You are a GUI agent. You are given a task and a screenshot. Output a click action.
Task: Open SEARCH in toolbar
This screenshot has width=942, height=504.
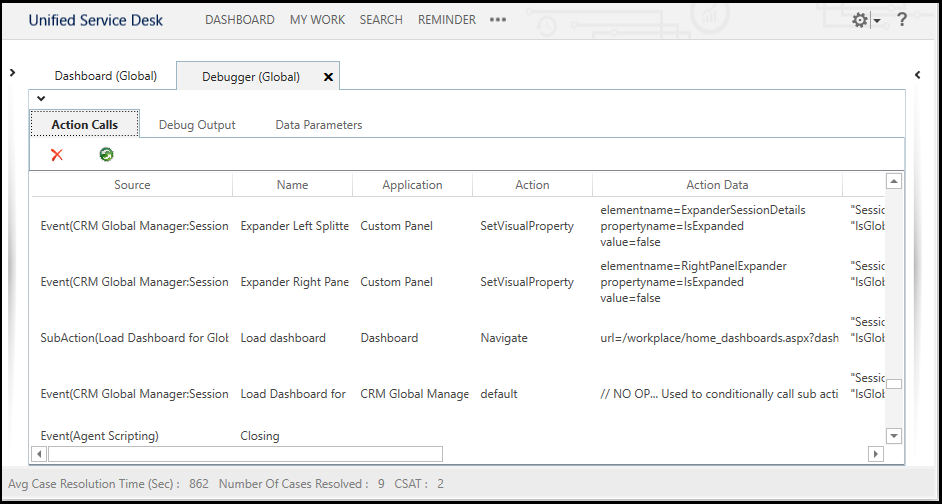(x=381, y=20)
